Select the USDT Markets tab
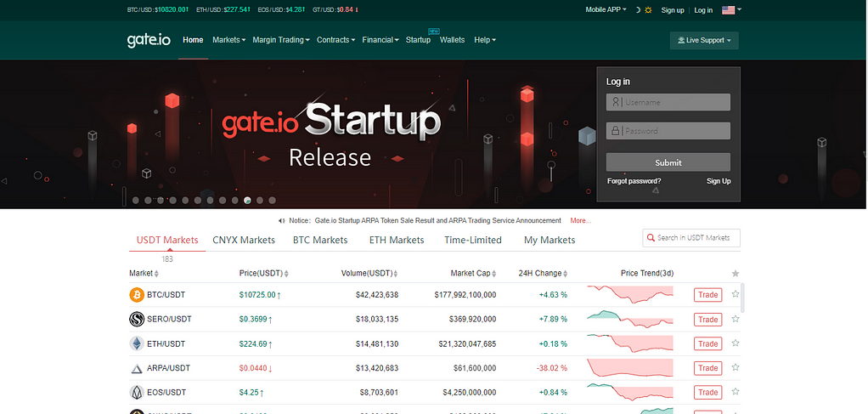Screen dimensions: 868x414 [x=167, y=240]
